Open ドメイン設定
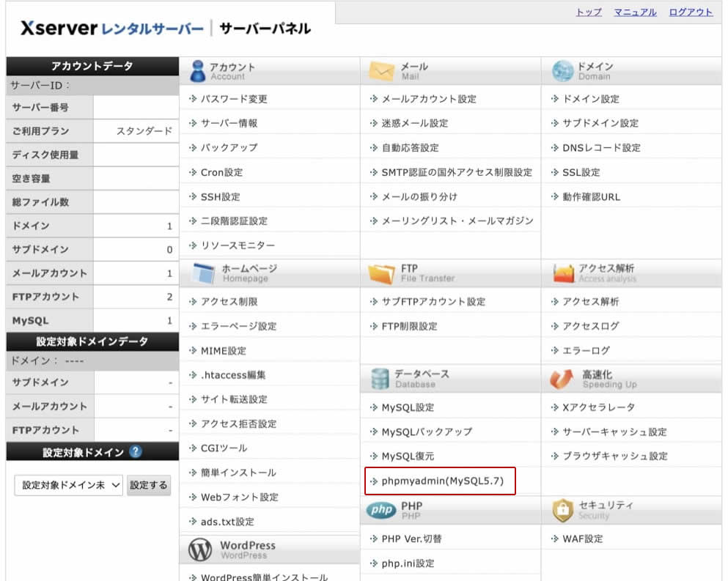Image resolution: width=728 pixels, height=581 pixels. pos(591,99)
